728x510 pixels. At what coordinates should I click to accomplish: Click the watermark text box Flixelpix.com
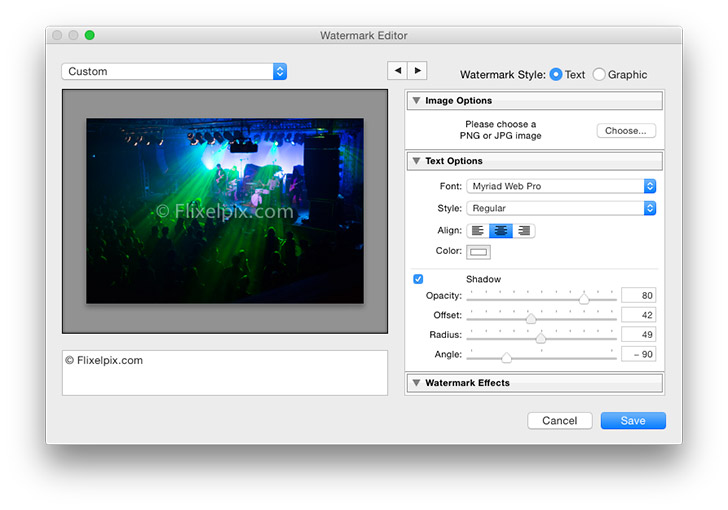coord(225,373)
